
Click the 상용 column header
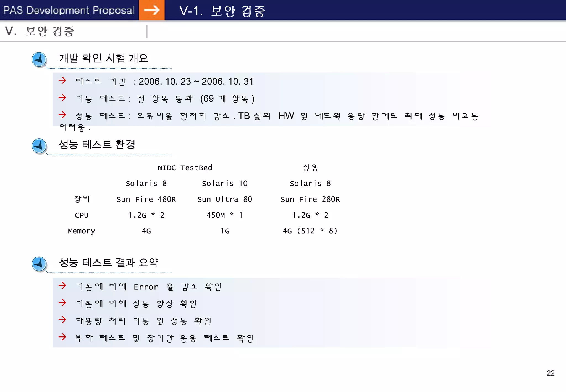pyautogui.click(x=310, y=168)
